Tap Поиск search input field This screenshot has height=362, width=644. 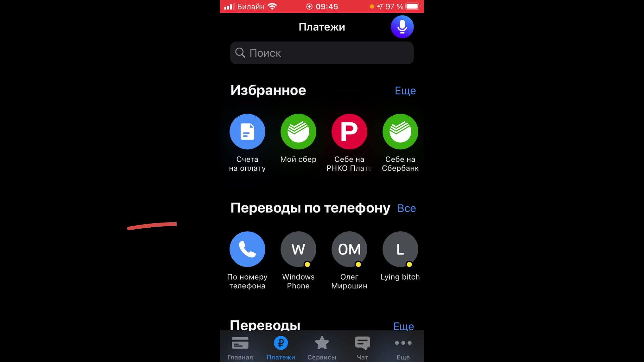(322, 53)
